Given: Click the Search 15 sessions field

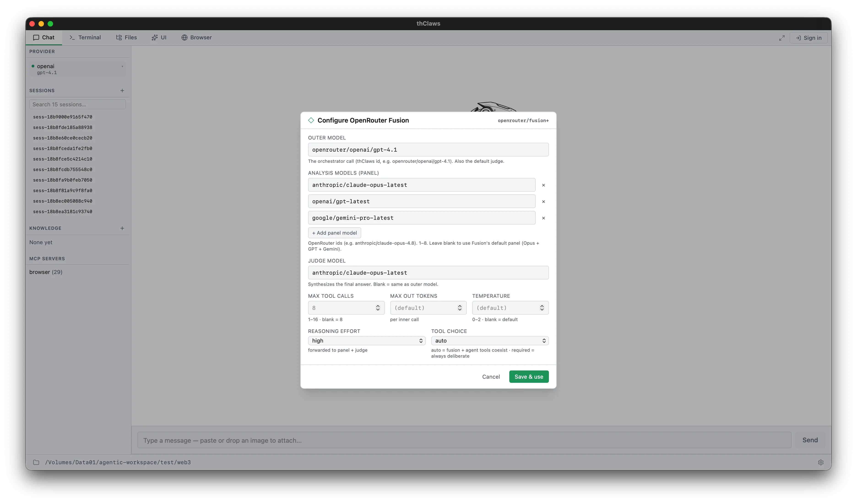Looking at the screenshot, I should pyautogui.click(x=78, y=104).
